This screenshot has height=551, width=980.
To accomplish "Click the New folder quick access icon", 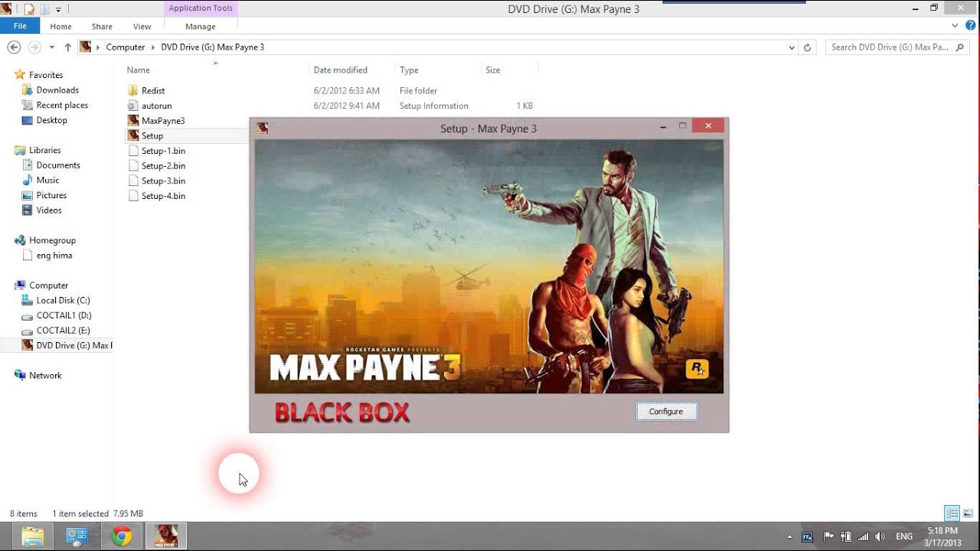I will coord(44,8).
